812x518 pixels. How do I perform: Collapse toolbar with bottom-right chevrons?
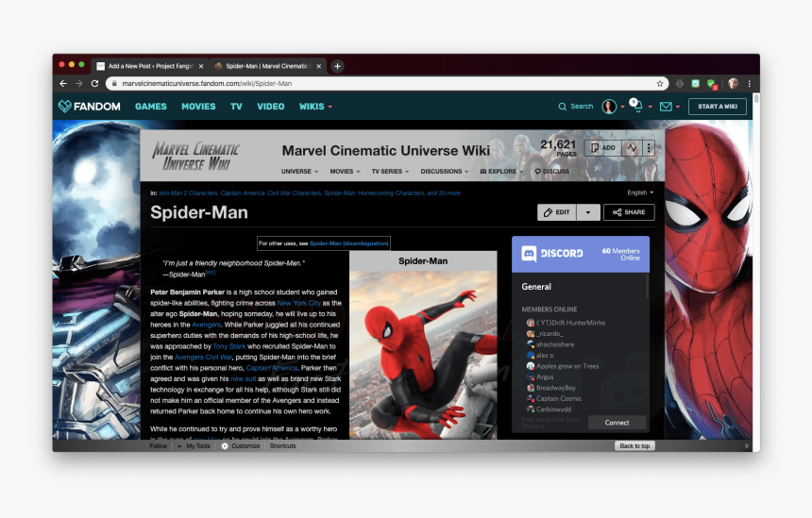point(746,446)
